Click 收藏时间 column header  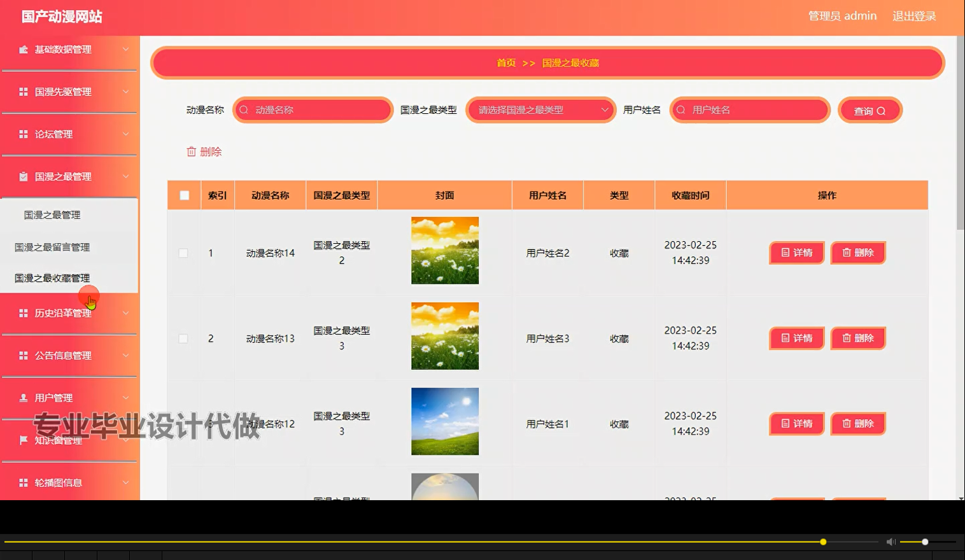point(690,195)
